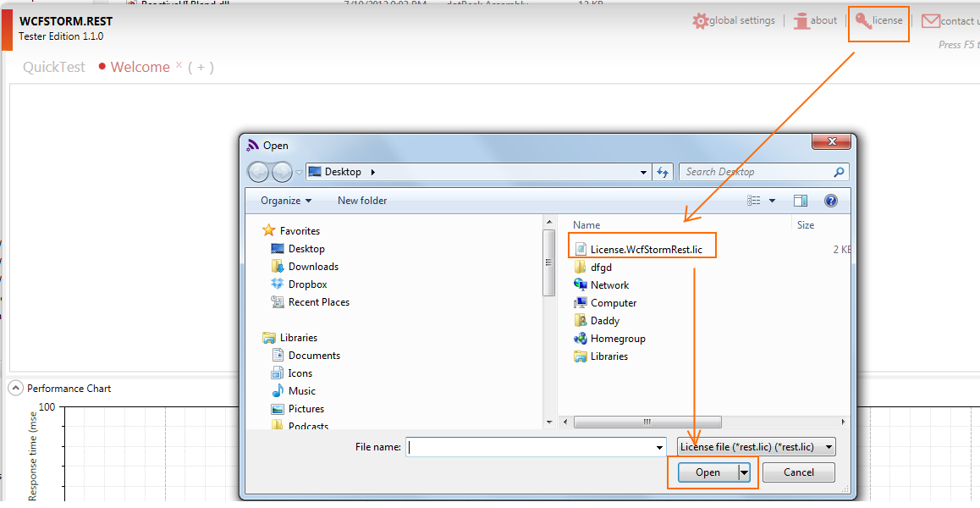Select Favorites in the navigation pane
The height and width of the screenshot is (508, 980).
300,231
